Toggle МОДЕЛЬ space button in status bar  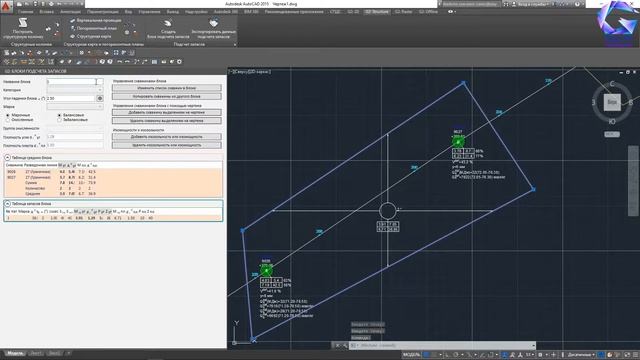(x=411, y=355)
